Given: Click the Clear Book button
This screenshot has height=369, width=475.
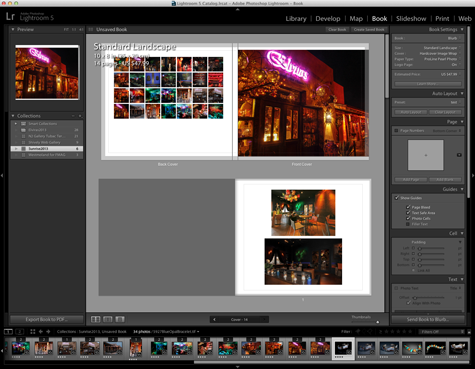Looking at the screenshot, I should click(x=337, y=29).
